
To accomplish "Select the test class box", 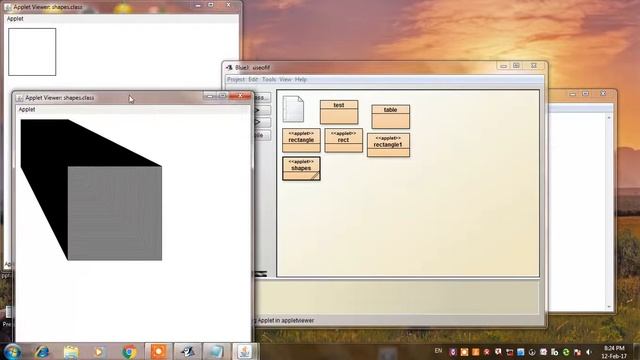I will click(x=339, y=112).
